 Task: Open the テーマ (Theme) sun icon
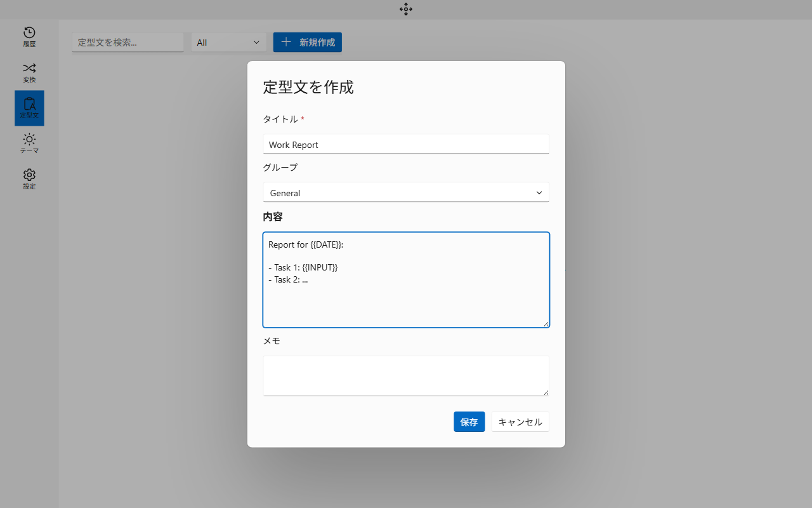coord(29,143)
